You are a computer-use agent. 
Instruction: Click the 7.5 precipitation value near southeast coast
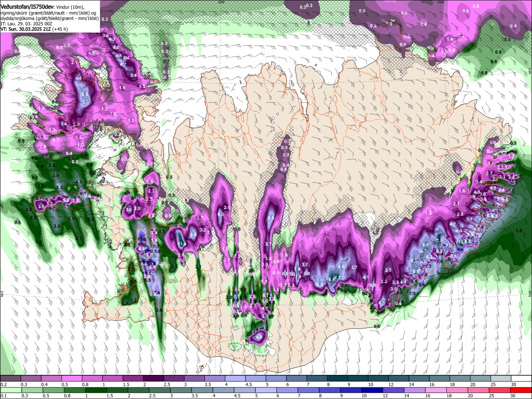pos(412,293)
